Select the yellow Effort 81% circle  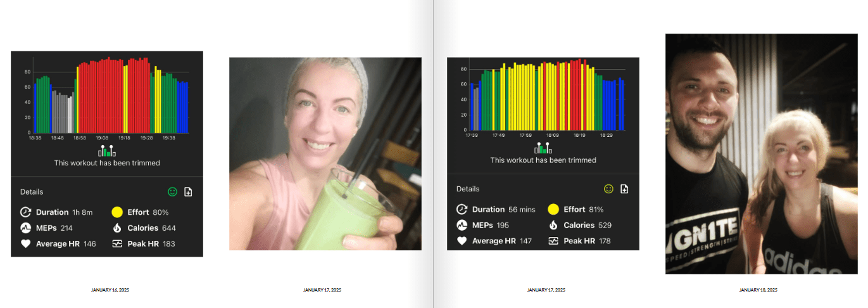(x=553, y=209)
